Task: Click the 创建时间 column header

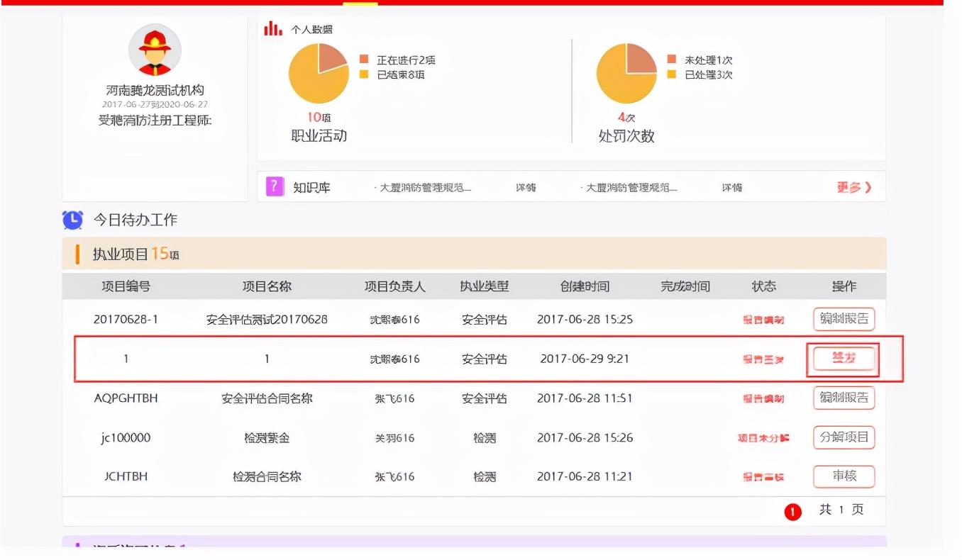Action: click(x=585, y=286)
